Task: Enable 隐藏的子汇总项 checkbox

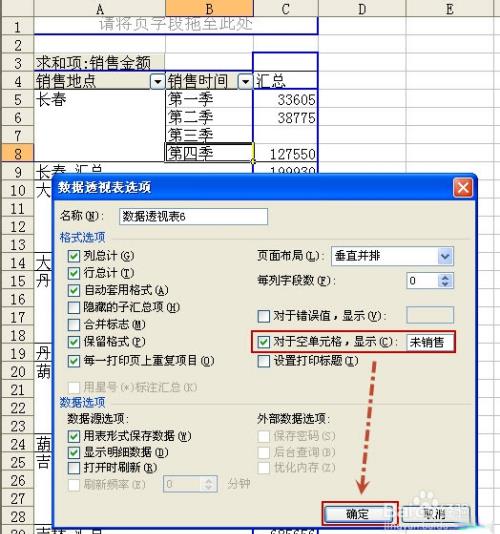Action: [x=74, y=308]
